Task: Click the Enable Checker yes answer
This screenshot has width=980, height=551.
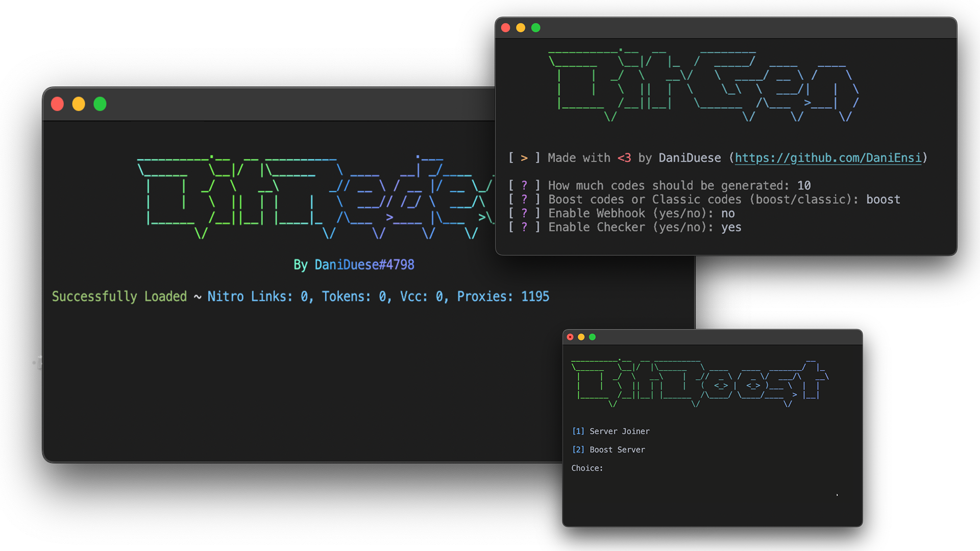Action: (x=731, y=227)
